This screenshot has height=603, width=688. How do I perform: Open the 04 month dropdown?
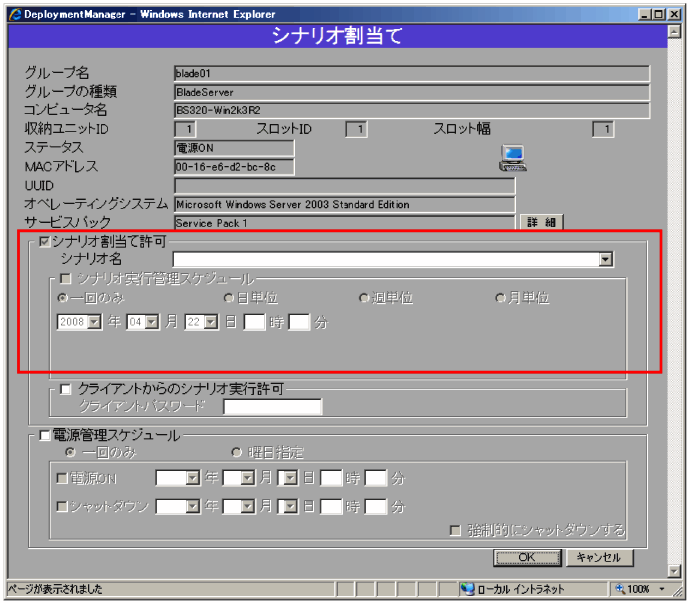point(152,322)
